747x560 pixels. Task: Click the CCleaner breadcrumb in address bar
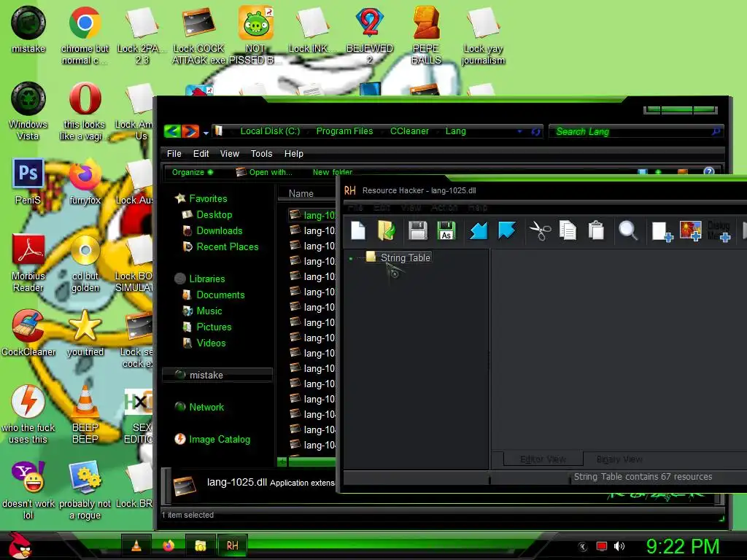click(409, 131)
